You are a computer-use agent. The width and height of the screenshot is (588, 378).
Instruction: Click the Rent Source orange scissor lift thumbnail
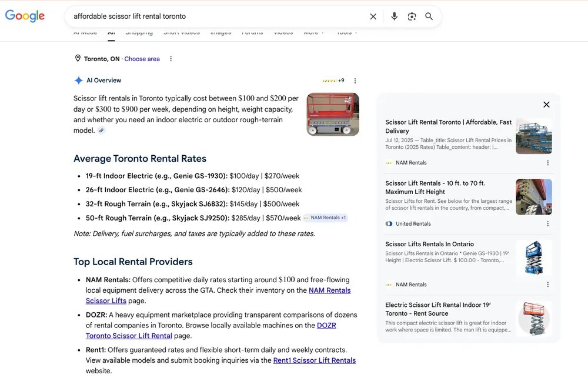[x=534, y=319]
